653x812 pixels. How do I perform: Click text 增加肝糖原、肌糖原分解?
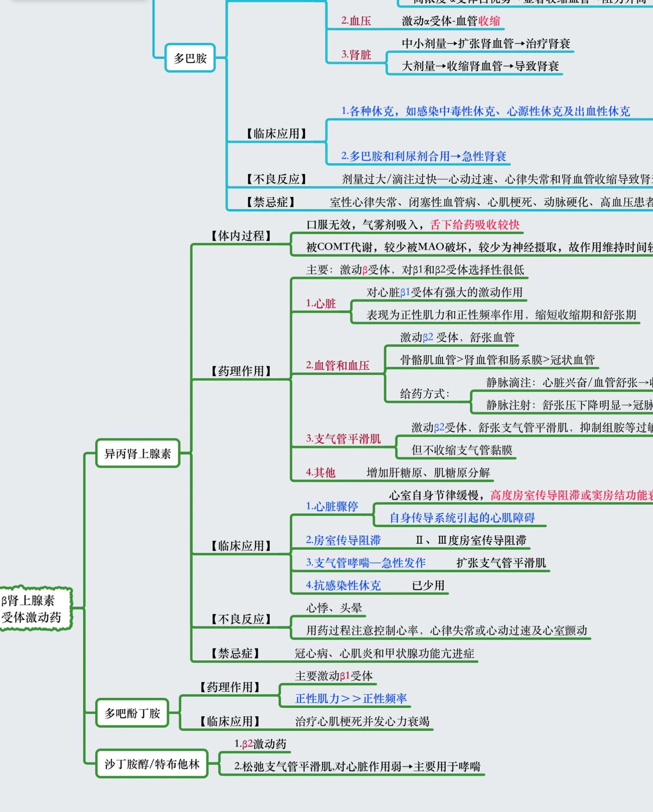[428, 473]
